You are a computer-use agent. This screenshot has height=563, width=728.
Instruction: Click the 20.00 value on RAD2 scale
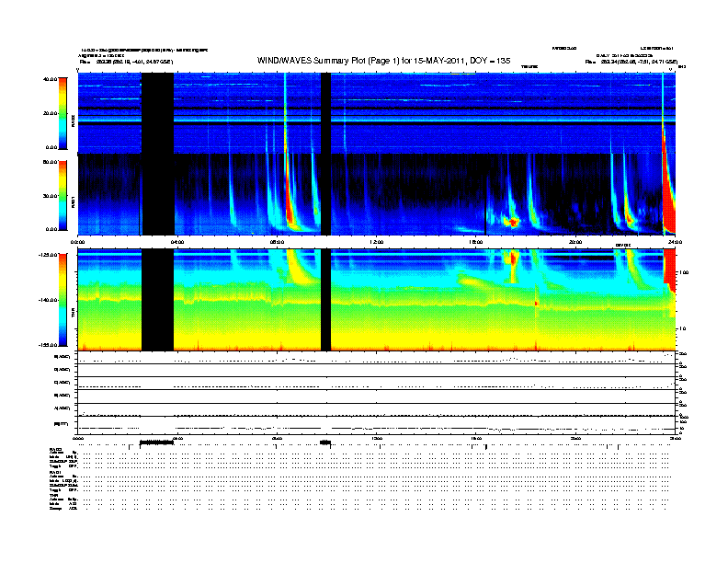(50, 113)
